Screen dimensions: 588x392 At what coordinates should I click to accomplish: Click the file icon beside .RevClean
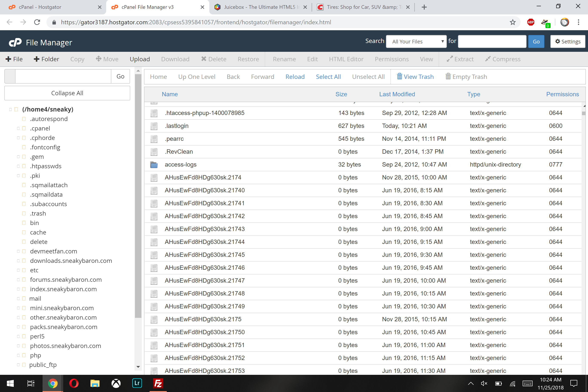click(154, 152)
